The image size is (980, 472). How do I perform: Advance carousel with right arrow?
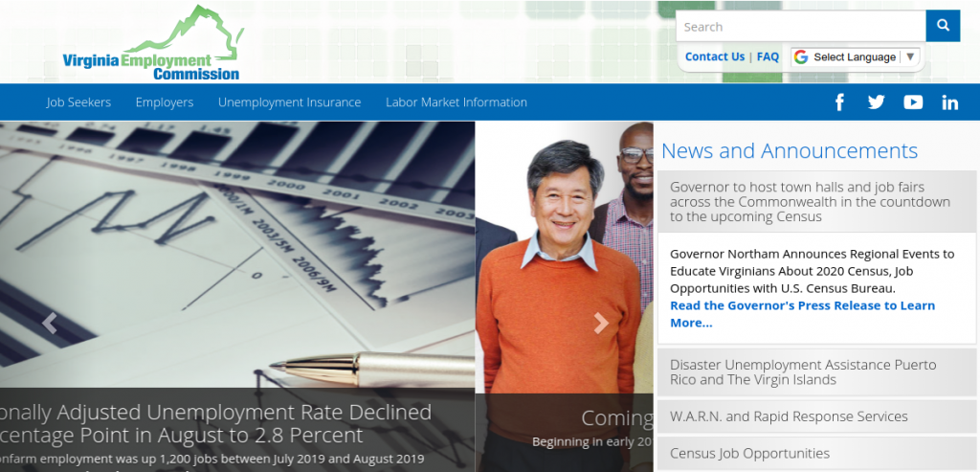pyautogui.click(x=601, y=324)
